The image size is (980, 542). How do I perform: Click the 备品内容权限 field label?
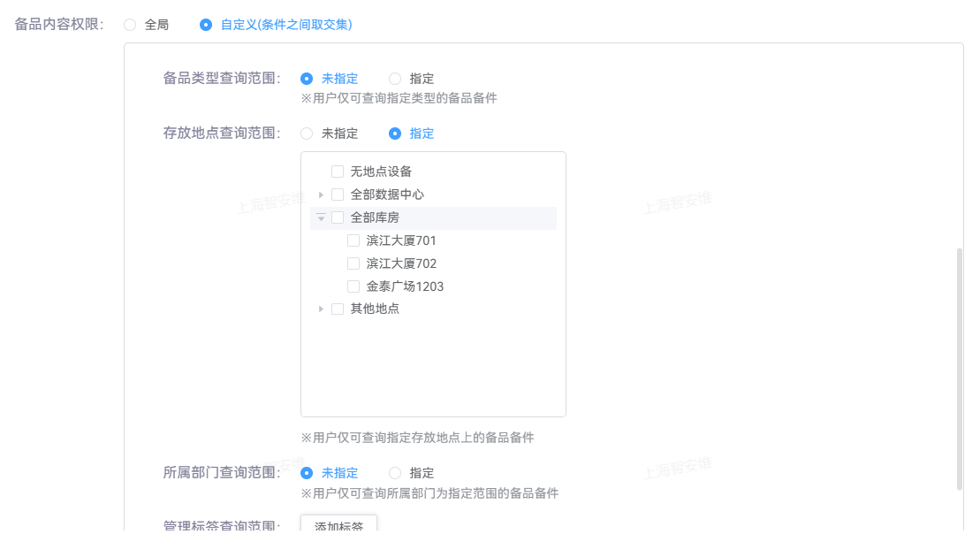click(58, 25)
